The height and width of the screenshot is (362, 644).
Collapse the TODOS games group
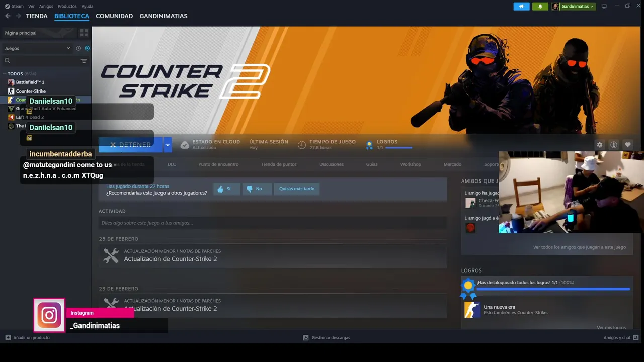pyautogui.click(x=5, y=74)
